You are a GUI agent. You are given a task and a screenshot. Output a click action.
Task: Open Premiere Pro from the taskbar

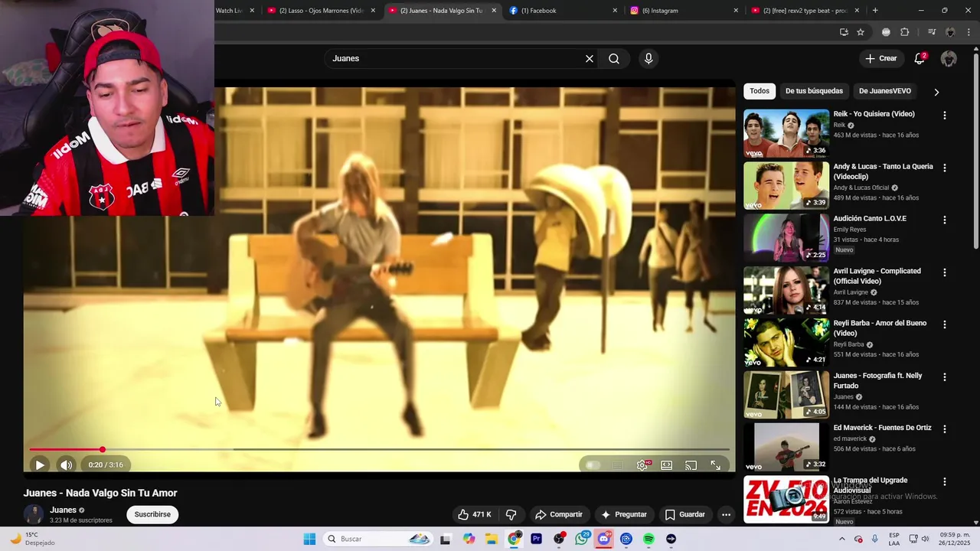(537, 539)
